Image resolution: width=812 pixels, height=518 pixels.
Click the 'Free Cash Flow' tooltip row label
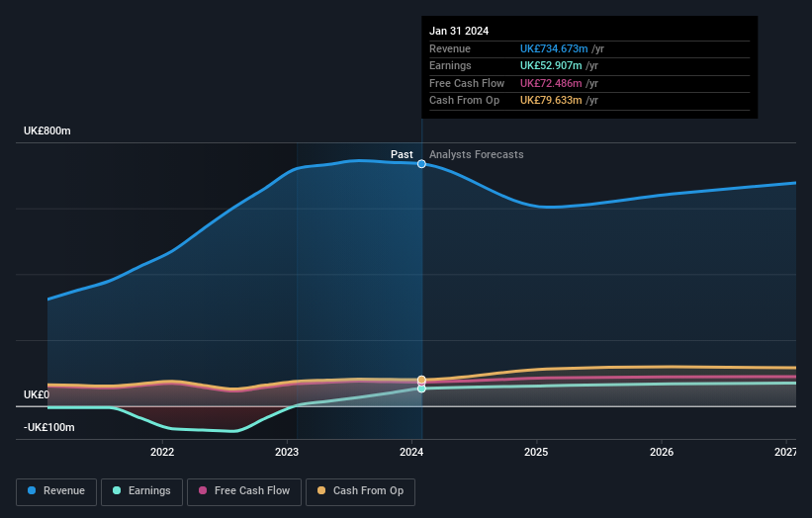click(467, 83)
